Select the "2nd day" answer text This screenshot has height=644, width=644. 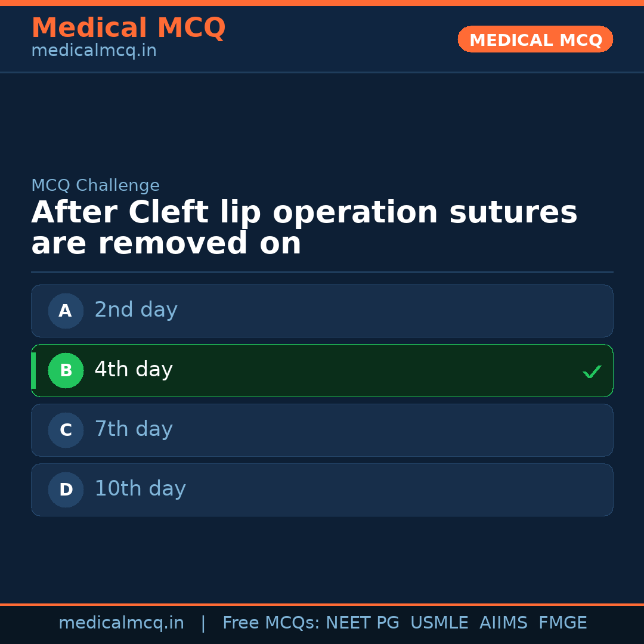pyautogui.click(x=136, y=310)
